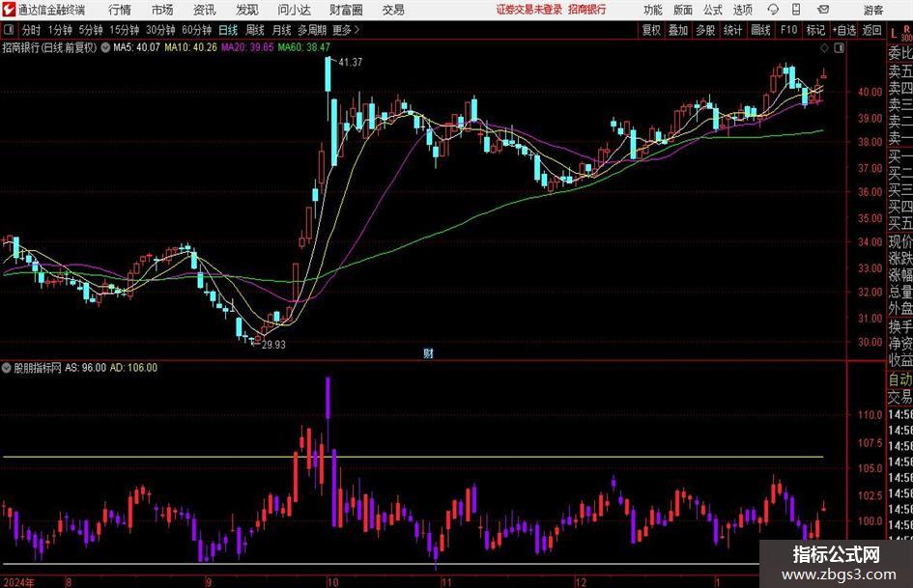Screen dimensions: 913x588
Task: Click the MA60: 38.47 value label
Action: pyautogui.click(x=304, y=47)
